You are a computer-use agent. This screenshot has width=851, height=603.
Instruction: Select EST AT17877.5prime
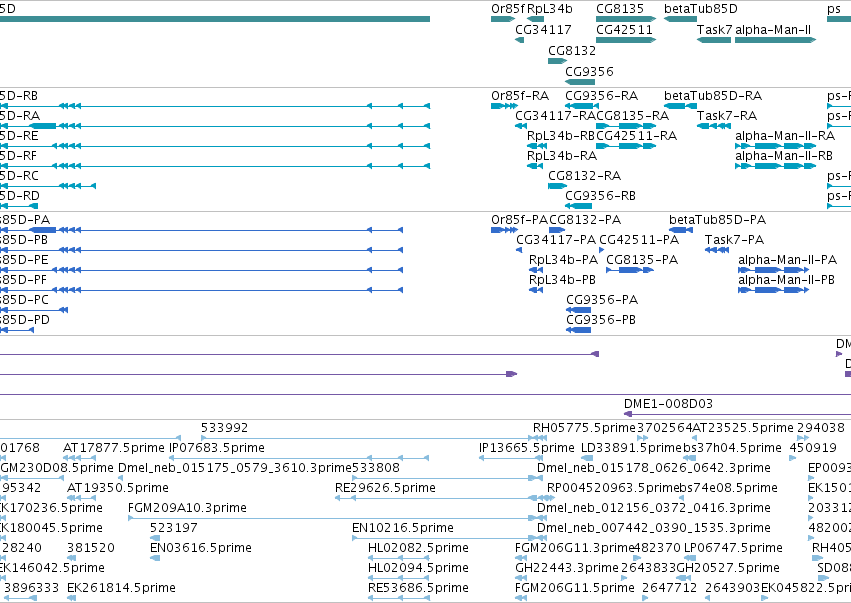tap(113, 448)
